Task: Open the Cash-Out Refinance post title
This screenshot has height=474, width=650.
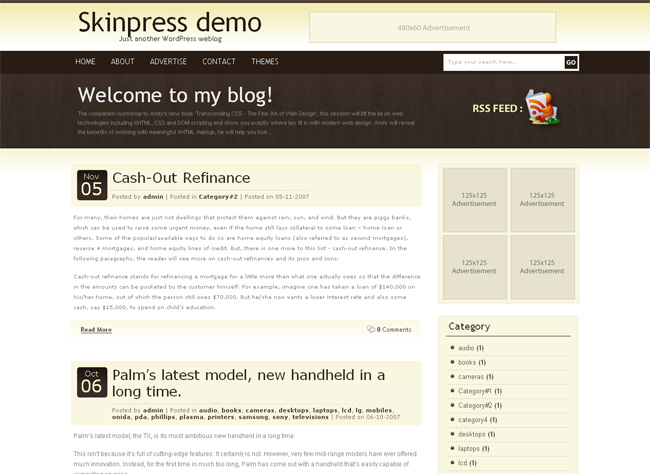Action: (x=181, y=178)
